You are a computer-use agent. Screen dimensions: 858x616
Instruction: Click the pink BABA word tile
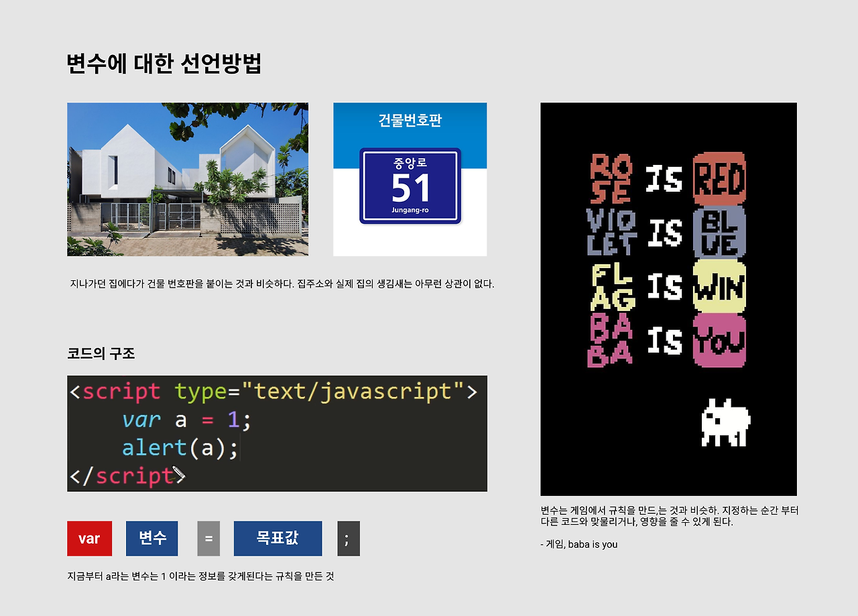(610, 341)
